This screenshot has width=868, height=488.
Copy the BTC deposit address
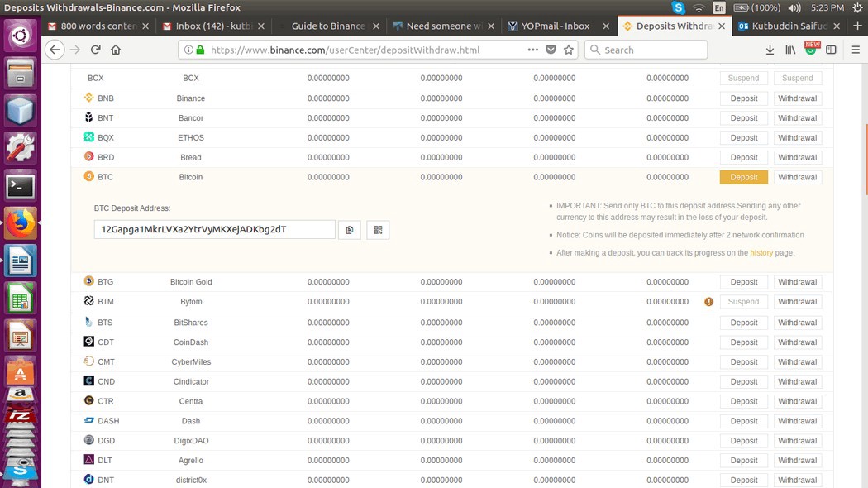pyautogui.click(x=350, y=230)
